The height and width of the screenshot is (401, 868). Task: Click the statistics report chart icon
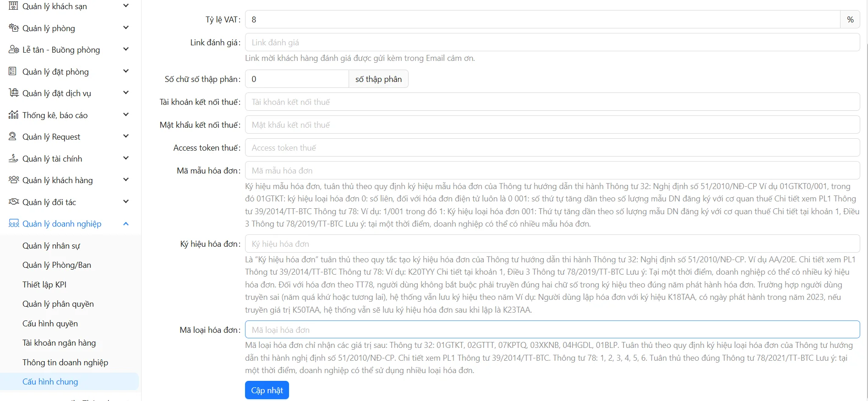click(13, 115)
